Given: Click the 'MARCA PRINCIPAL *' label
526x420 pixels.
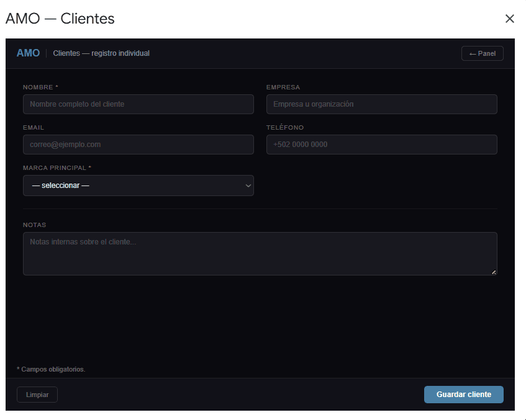Looking at the screenshot, I should tap(57, 168).
